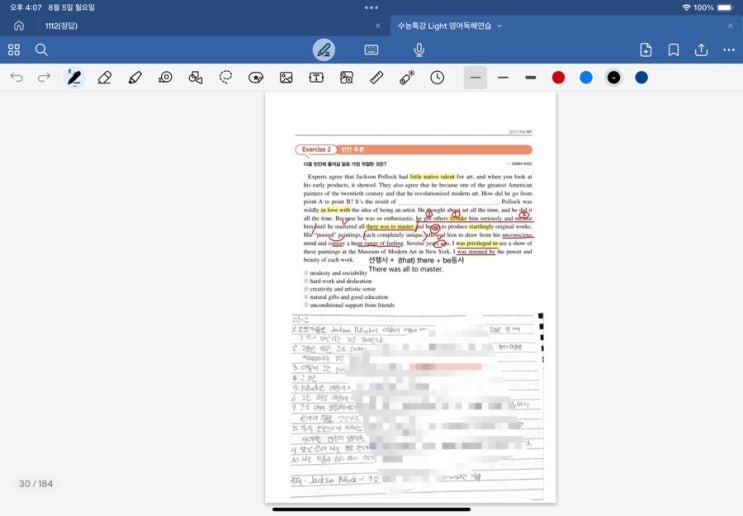Toggle the pen annotation mode
743x516 pixels.
tap(324, 50)
